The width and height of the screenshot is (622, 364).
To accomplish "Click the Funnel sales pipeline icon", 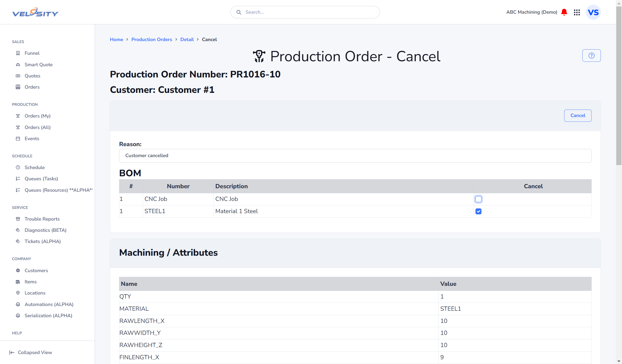I will [x=18, y=53].
